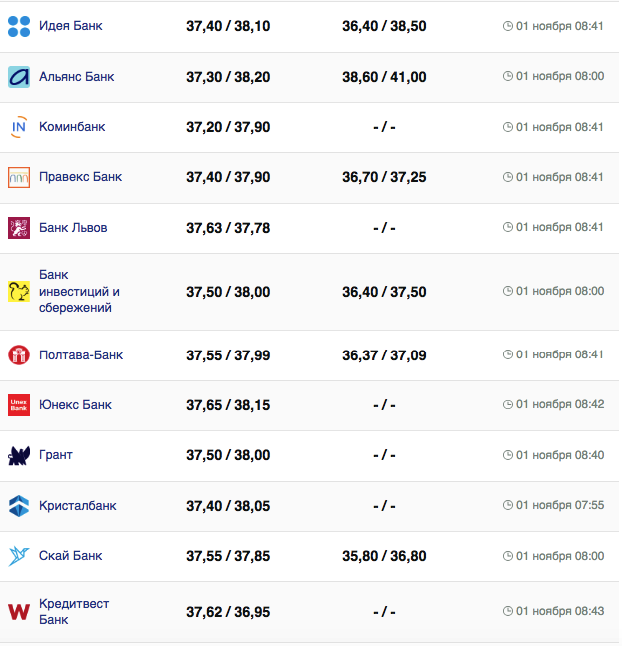
Task: Click the Альянс Банк logo icon
Action: (19, 76)
